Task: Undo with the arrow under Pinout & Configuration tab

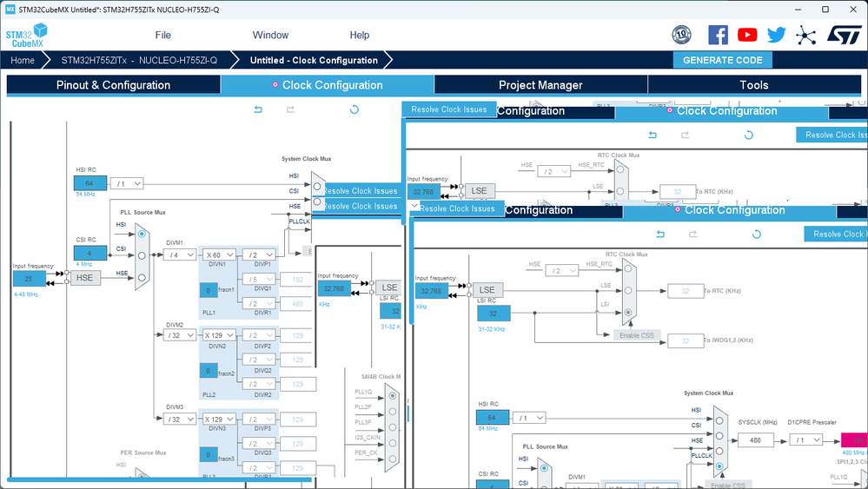Action: click(258, 109)
